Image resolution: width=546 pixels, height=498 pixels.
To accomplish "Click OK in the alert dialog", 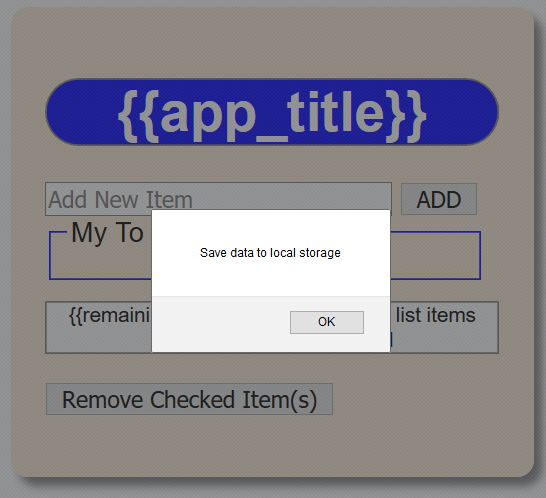I will point(327,322).
